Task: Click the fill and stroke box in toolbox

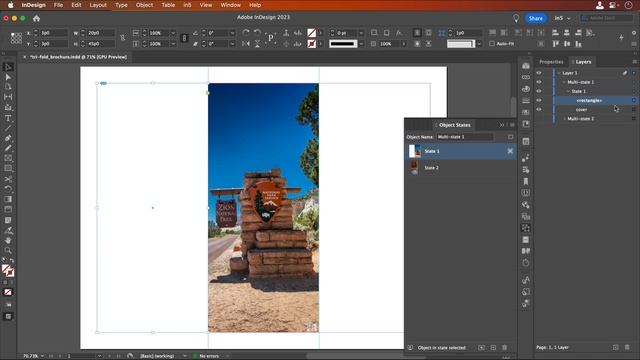Action: coord(8,271)
